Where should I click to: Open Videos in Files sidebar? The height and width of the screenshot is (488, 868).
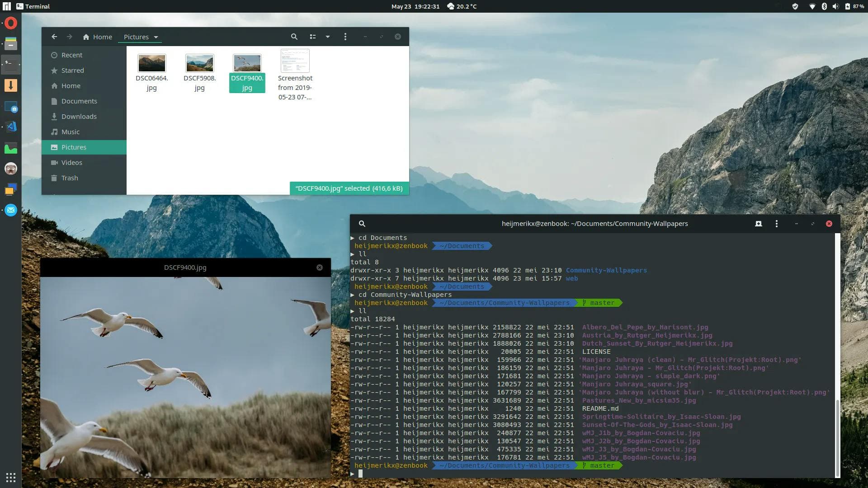coord(84,163)
